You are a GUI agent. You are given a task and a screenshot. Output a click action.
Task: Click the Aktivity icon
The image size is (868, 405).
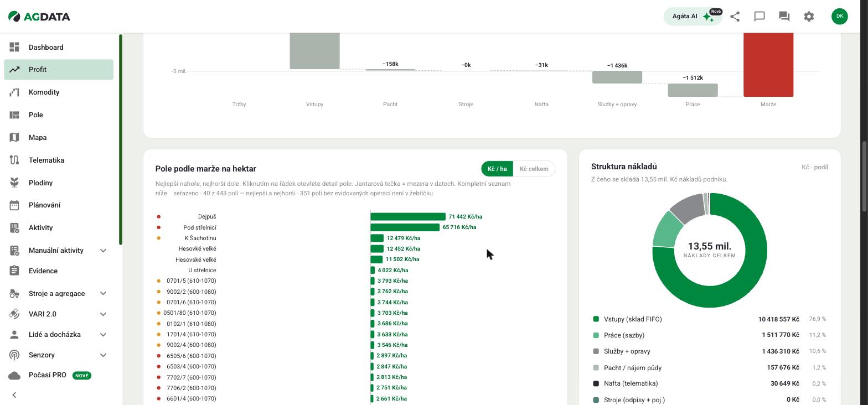point(14,227)
